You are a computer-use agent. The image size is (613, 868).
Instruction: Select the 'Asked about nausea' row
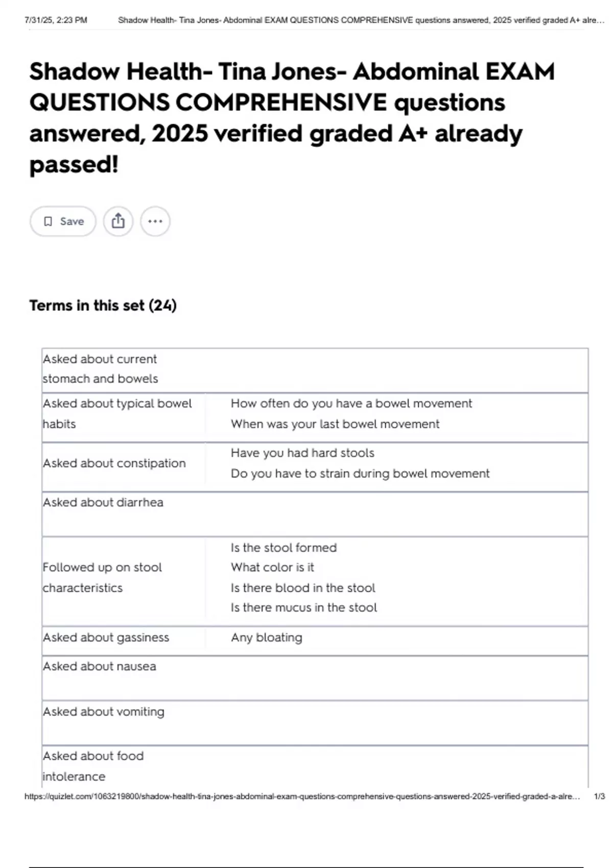tap(315, 678)
